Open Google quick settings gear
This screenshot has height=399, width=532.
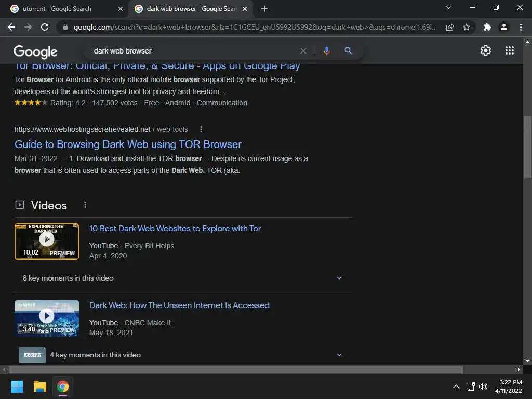coord(486,50)
